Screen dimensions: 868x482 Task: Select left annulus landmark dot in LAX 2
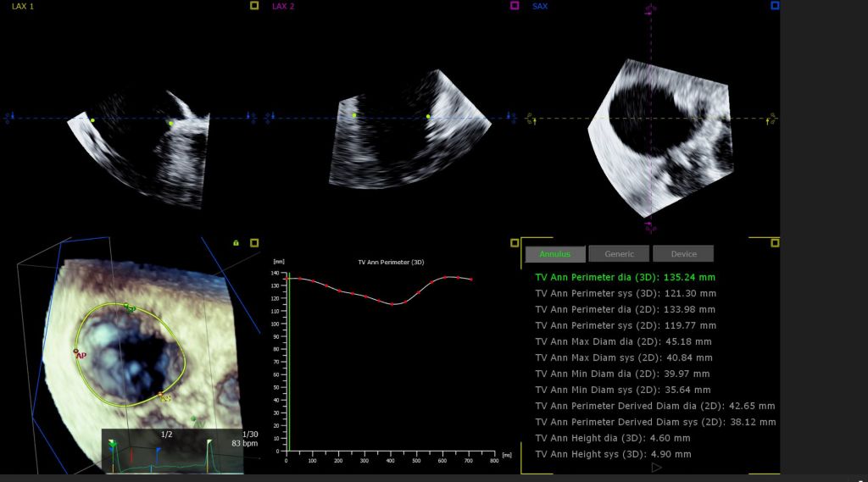click(x=354, y=115)
